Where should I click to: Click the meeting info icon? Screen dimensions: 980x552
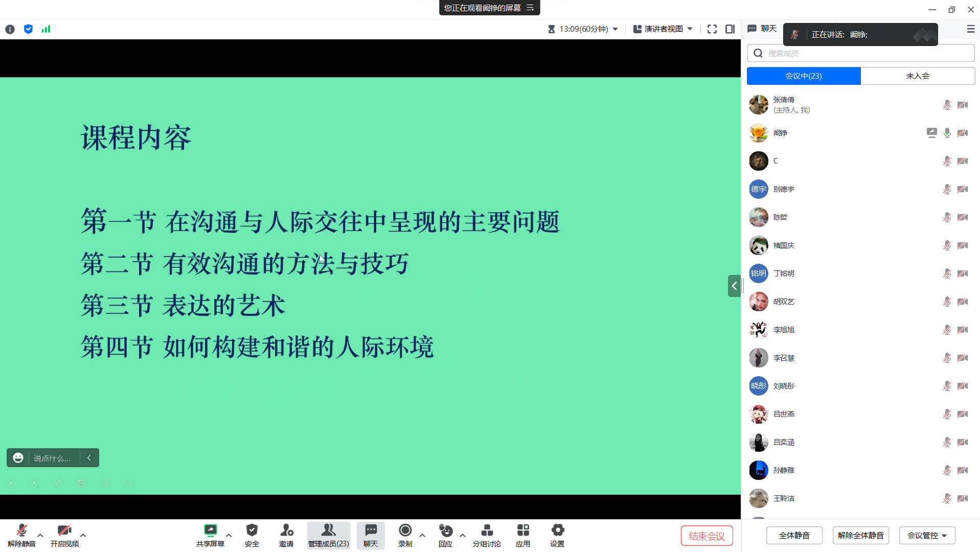10,29
